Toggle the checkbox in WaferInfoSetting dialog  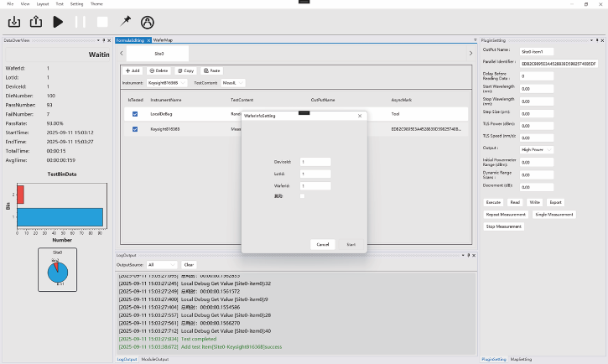[303, 196]
